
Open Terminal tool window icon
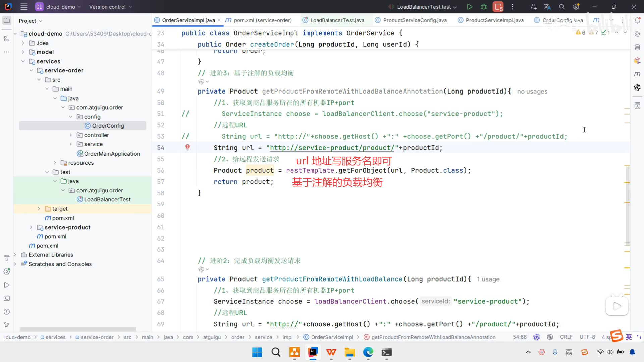pos(6,298)
